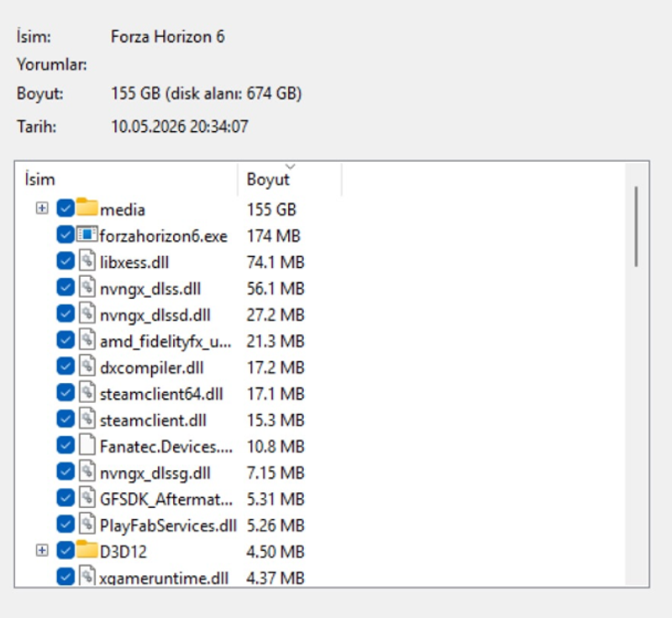The height and width of the screenshot is (618, 672).
Task: Select the amd_fidelityfx_u... file name
Action: [x=165, y=342]
